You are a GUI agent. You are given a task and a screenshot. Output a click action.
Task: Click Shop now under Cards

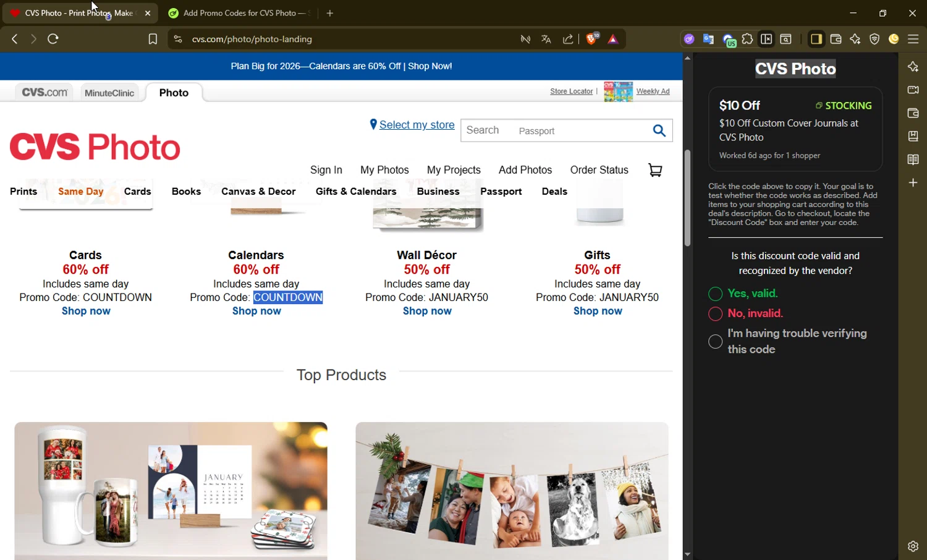coord(86,312)
